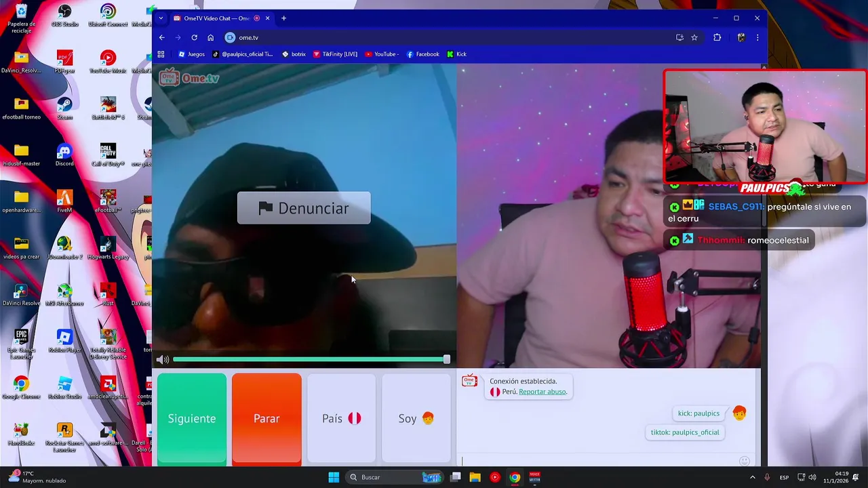
Task: Open the Steam desktop shortcut
Action: point(64,108)
